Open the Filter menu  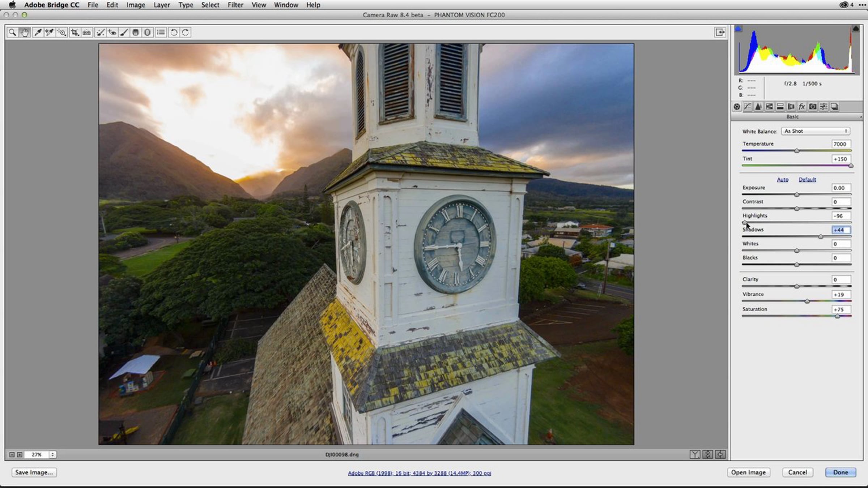pyautogui.click(x=235, y=5)
